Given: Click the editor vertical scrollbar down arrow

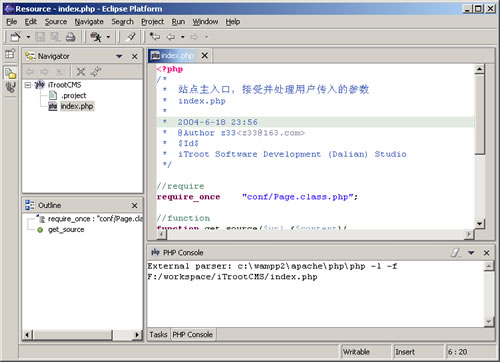Looking at the screenshot, I should coord(479,223).
